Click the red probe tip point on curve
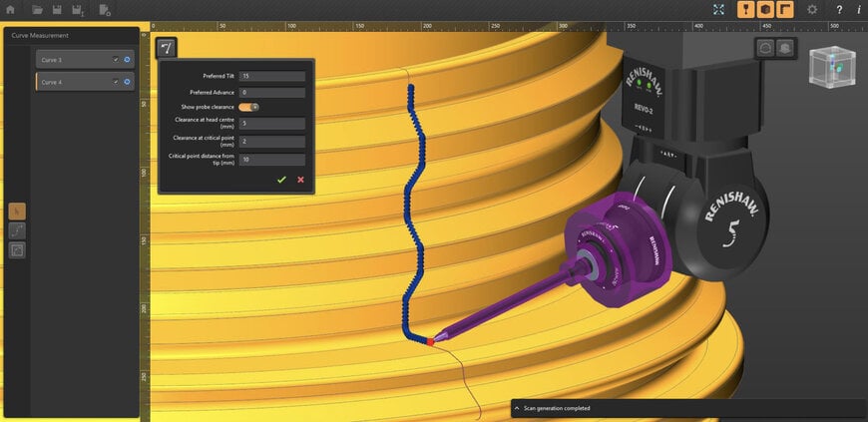 coord(430,342)
